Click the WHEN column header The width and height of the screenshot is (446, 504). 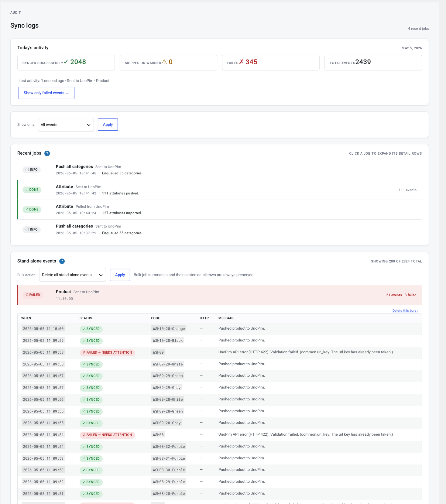pyautogui.click(x=26, y=318)
